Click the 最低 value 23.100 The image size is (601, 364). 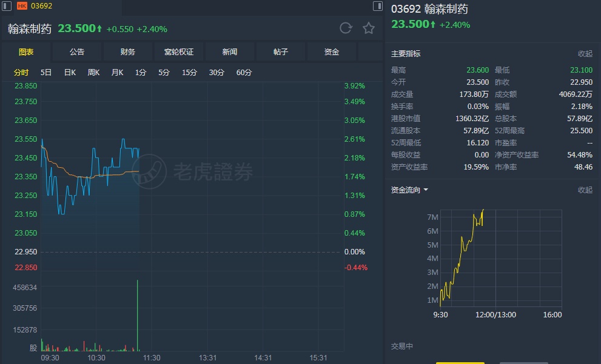point(581,70)
